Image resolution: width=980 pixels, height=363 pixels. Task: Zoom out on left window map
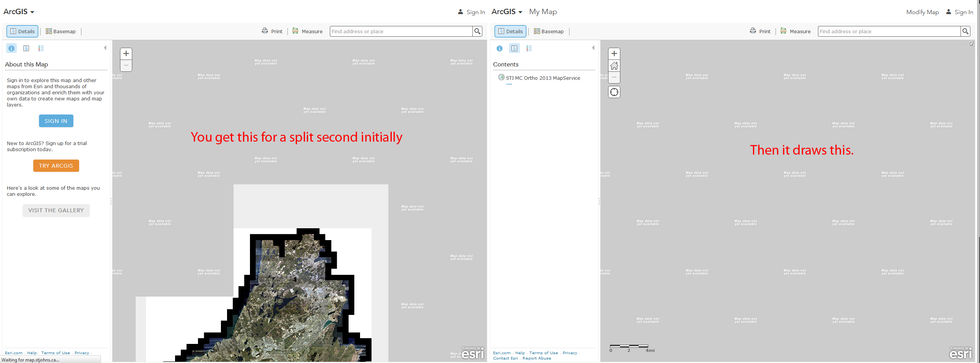coord(126,66)
